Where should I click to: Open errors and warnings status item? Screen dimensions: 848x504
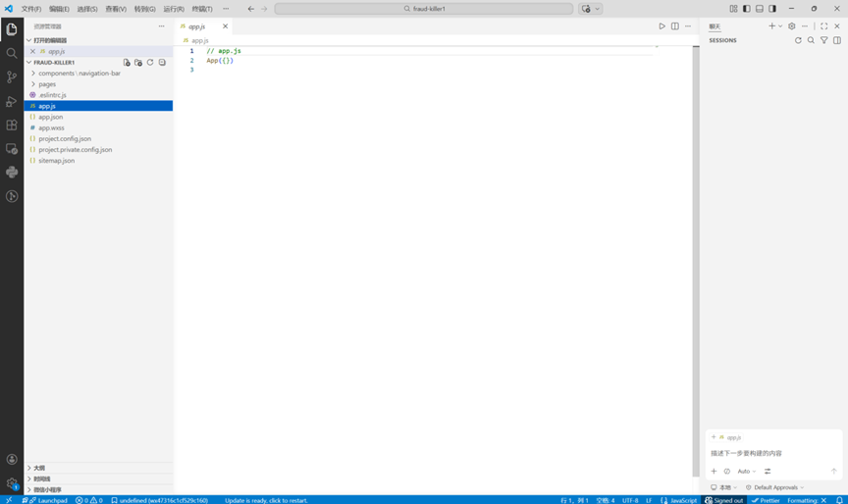(x=88, y=500)
